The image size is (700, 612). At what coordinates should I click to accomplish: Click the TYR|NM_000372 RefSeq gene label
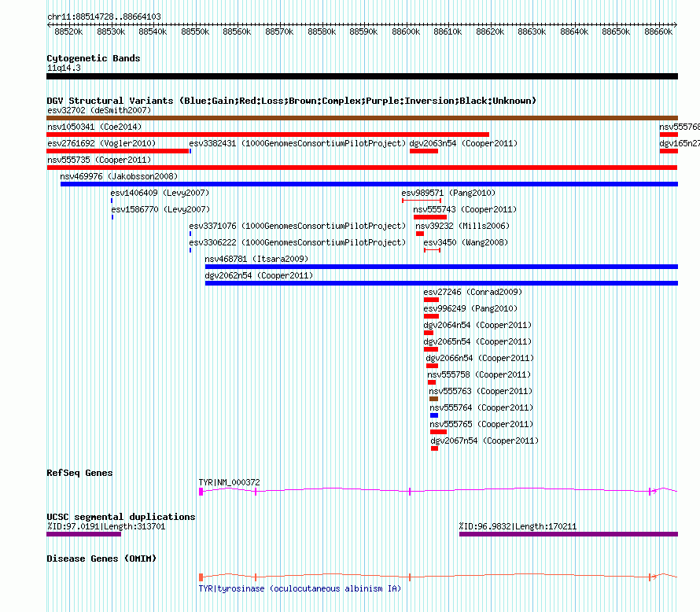tap(229, 482)
